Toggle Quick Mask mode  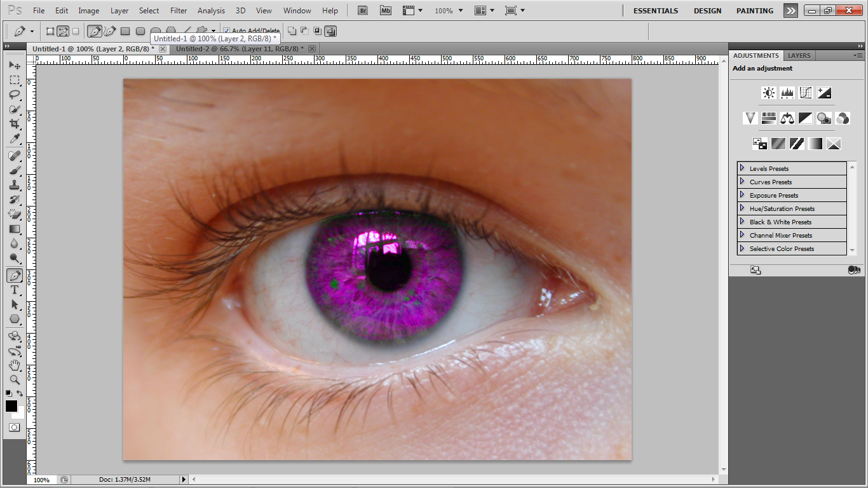pyautogui.click(x=14, y=428)
